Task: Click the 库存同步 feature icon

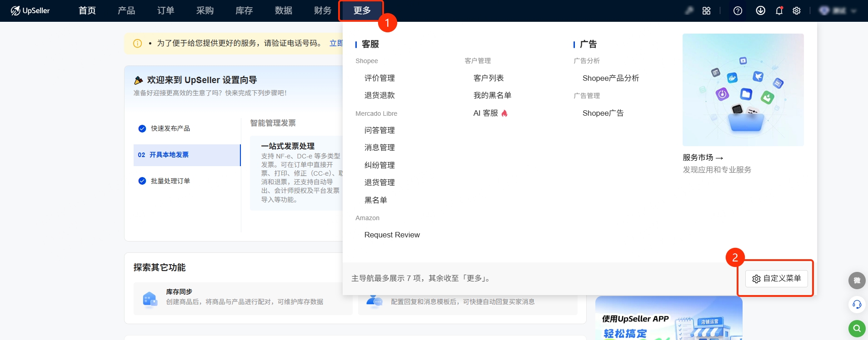Action: (150, 299)
